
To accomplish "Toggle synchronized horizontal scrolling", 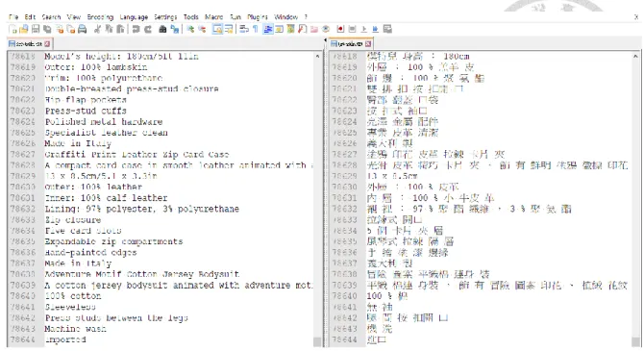I will 229,29.
